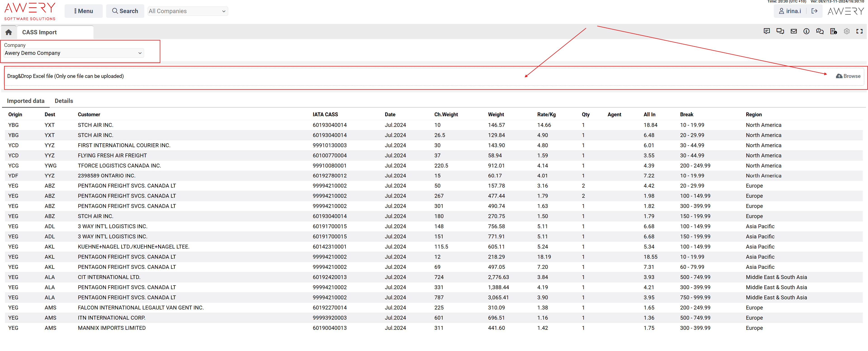Image resolution: width=868 pixels, height=351 pixels.
Task: Click KUEHNE+NAGEL LTD. customer cell
Action: point(133,246)
